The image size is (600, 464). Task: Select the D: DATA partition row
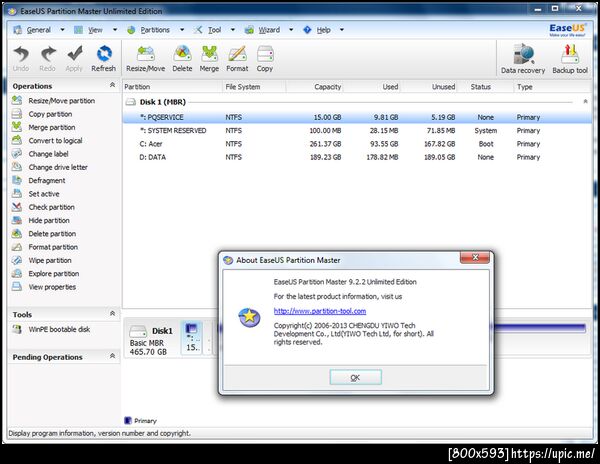point(357,157)
